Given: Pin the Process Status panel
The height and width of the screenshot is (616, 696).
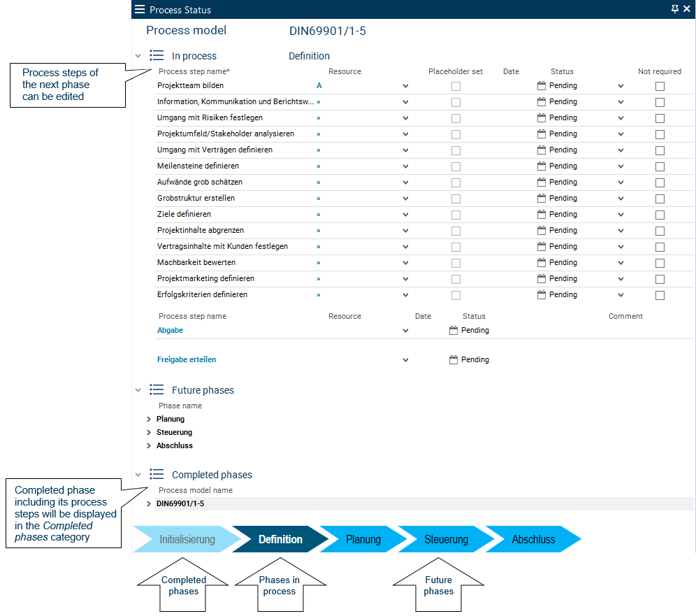Looking at the screenshot, I should [x=675, y=9].
